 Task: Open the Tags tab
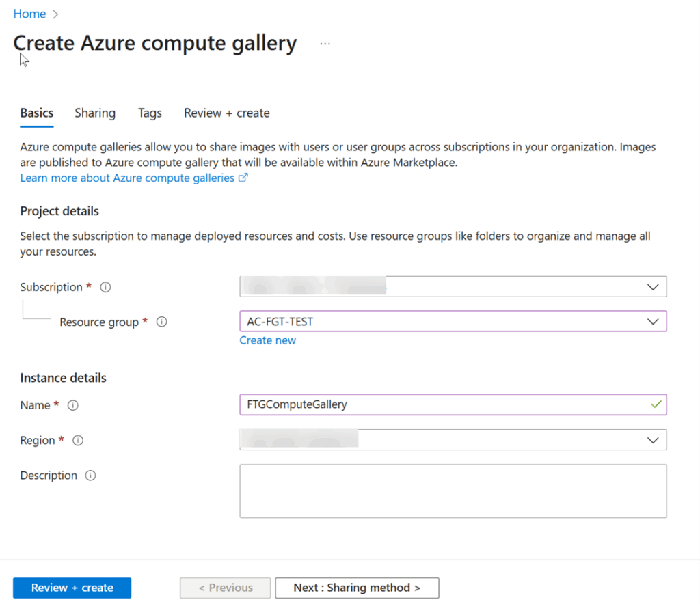tap(150, 113)
